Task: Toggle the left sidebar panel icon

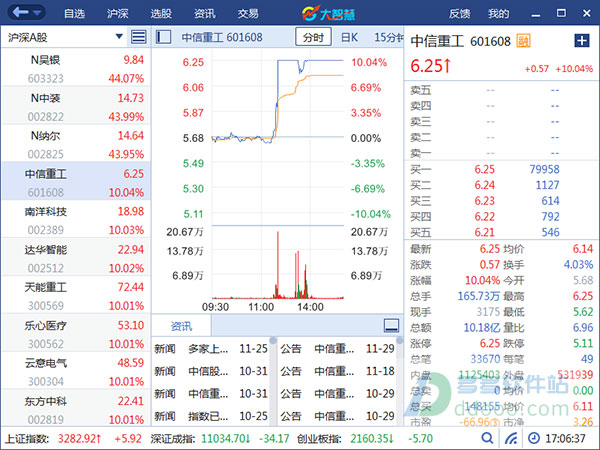Action: (x=163, y=37)
